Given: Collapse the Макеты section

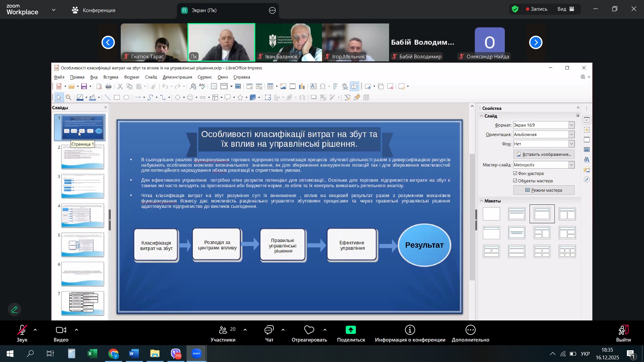Looking at the screenshot, I should (x=482, y=201).
